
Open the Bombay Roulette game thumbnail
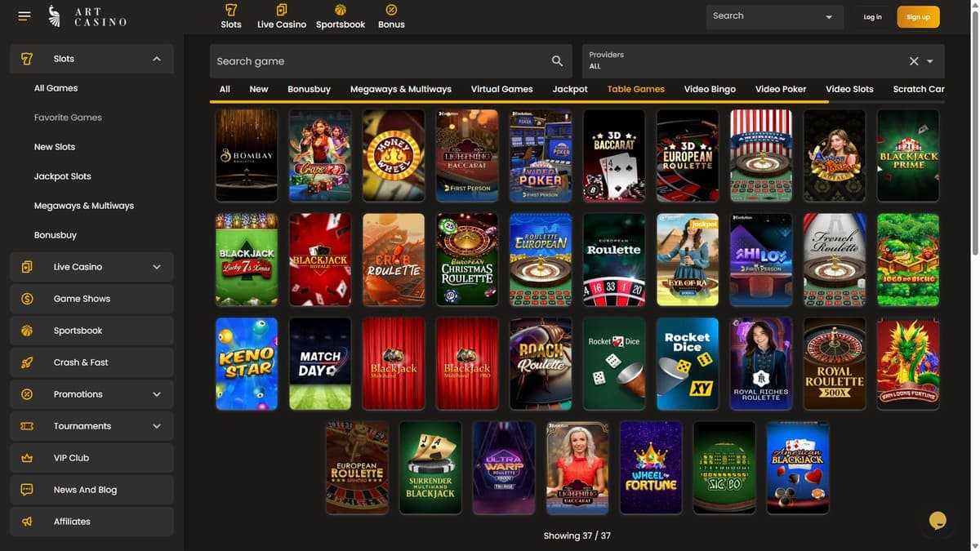247,155
